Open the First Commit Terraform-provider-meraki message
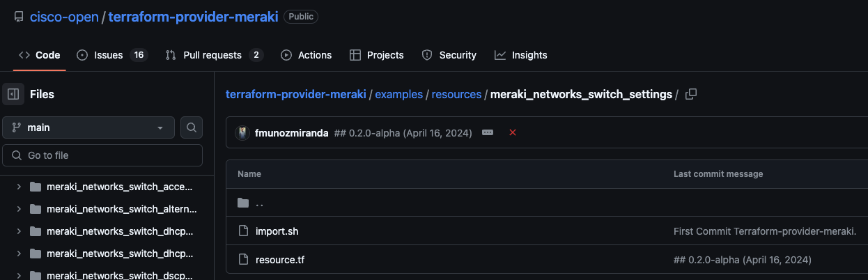Viewport: 868px width, 280px height. coord(765,231)
